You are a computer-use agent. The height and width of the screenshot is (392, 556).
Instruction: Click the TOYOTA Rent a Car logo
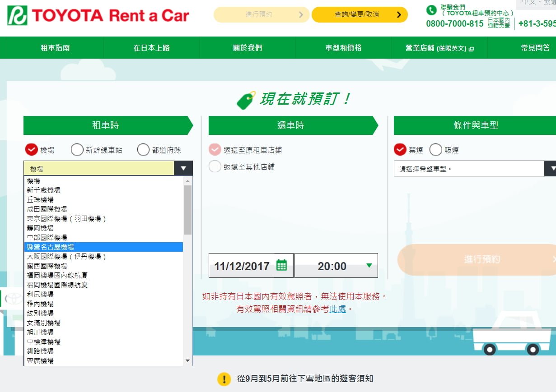(98, 16)
